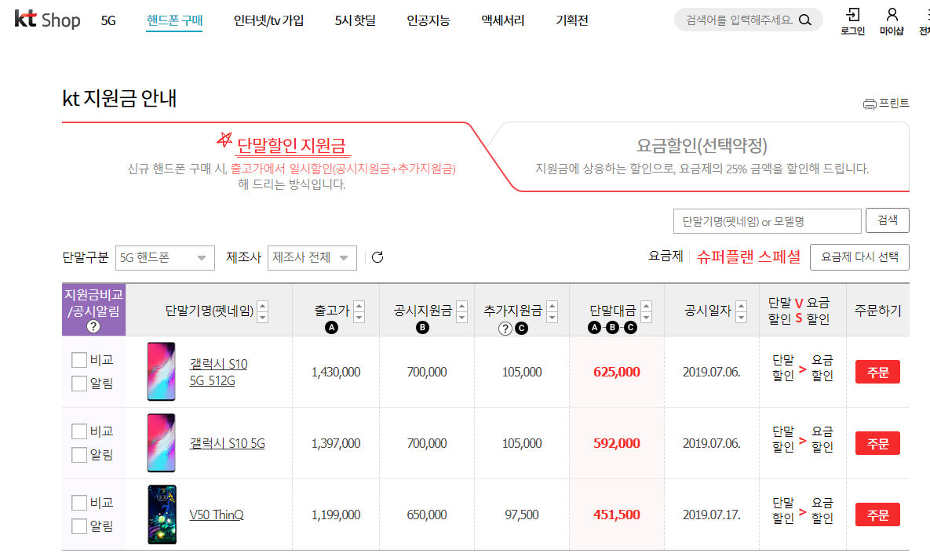Sort 공시일자 column descending arrow
The width and height of the screenshot is (930, 560).
(741, 317)
